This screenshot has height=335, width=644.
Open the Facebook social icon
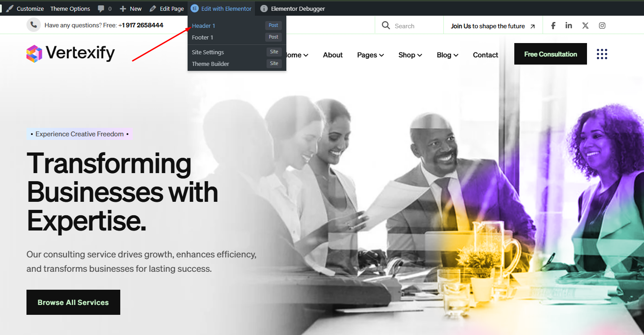pyautogui.click(x=553, y=26)
